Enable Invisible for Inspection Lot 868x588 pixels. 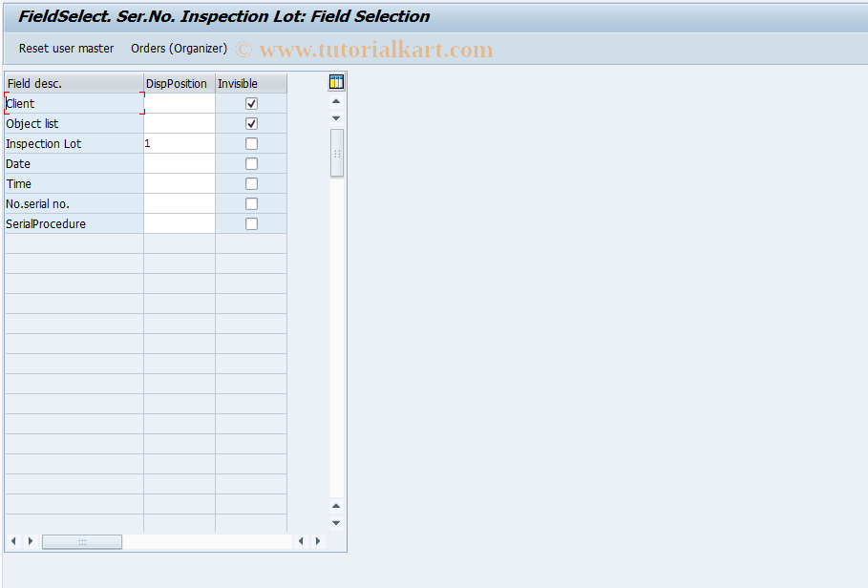tap(251, 143)
